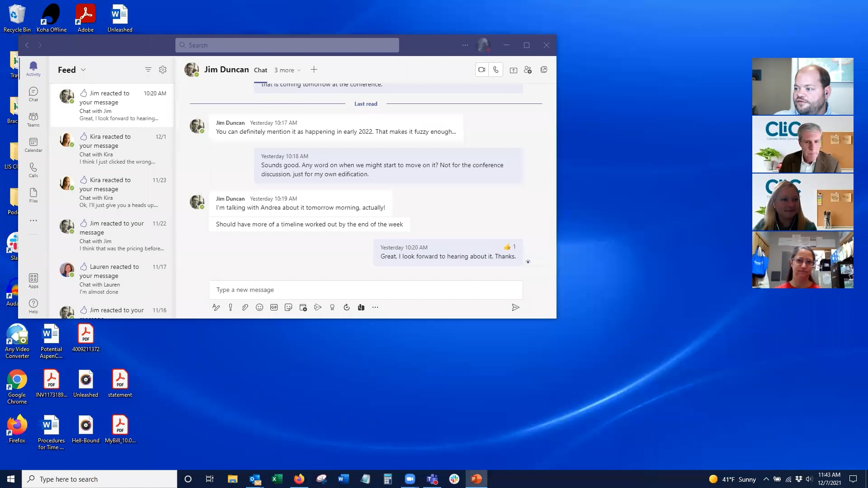
Task: Pop out the chat window
Action: 544,70
